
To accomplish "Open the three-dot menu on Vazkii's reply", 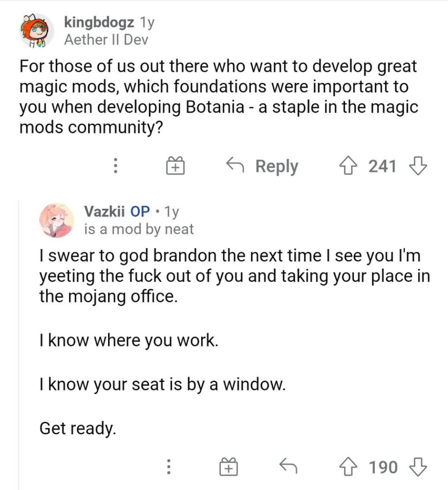I will 168,466.
